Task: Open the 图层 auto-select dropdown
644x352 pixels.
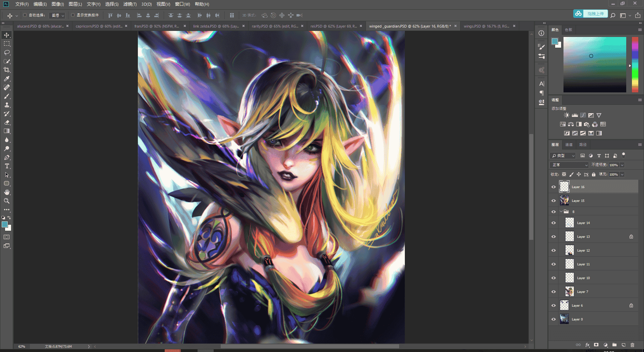Action: click(x=57, y=15)
